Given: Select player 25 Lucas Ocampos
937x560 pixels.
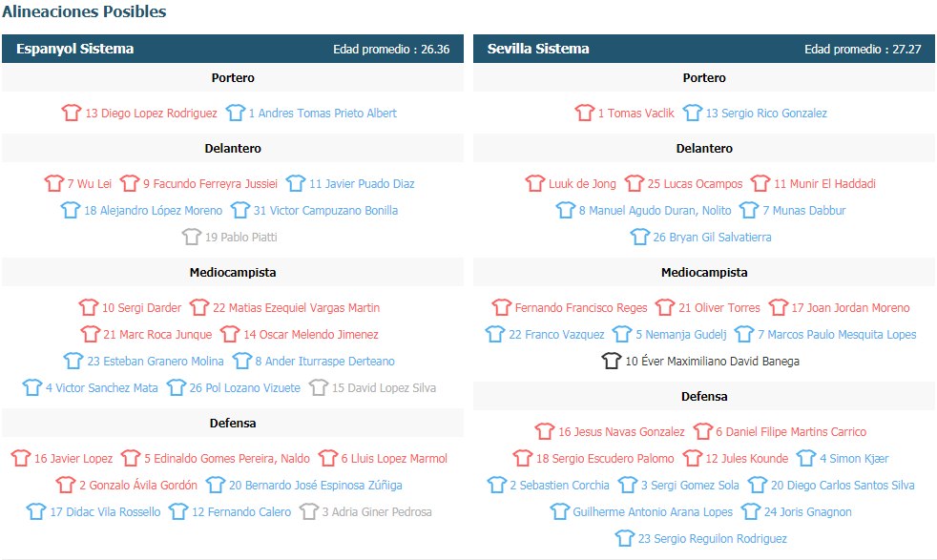Looking at the screenshot, I should coord(695,183).
